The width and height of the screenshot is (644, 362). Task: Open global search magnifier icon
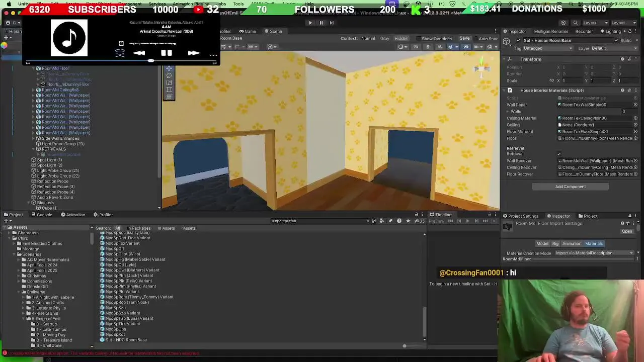[x=576, y=23]
